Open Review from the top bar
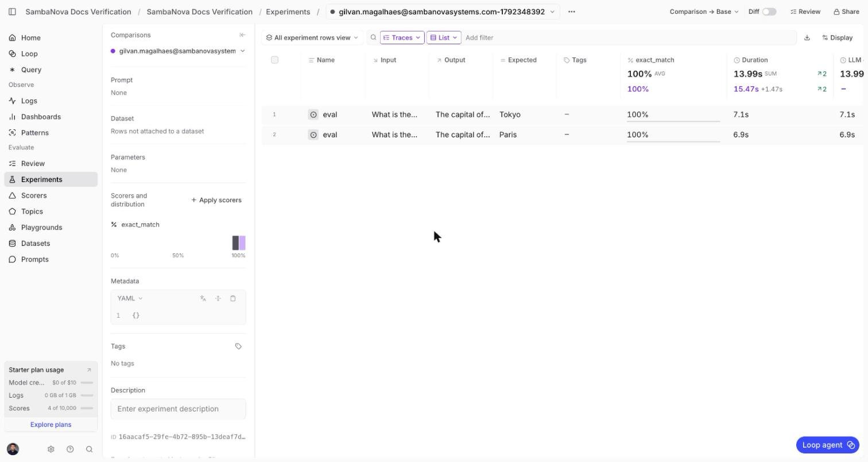 point(805,11)
